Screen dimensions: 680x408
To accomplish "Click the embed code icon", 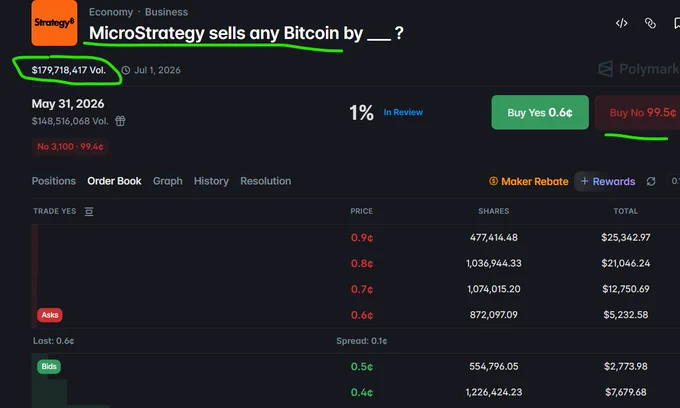I will (x=621, y=23).
